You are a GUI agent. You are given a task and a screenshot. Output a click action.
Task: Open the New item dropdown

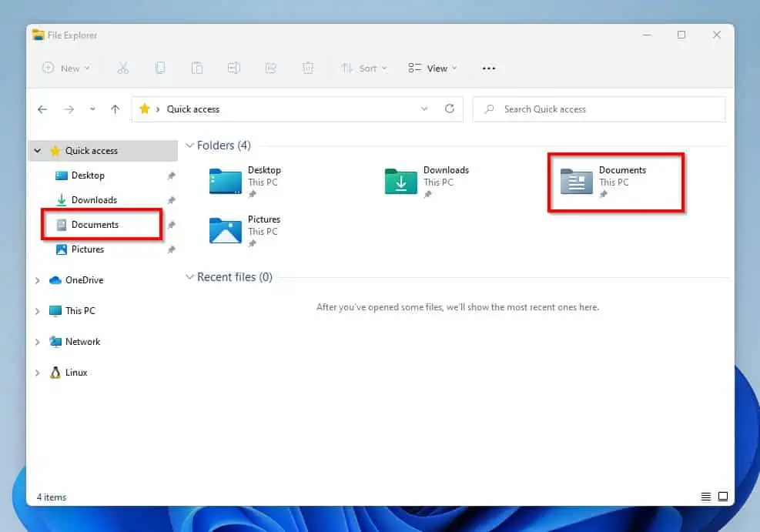tap(66, 69)
